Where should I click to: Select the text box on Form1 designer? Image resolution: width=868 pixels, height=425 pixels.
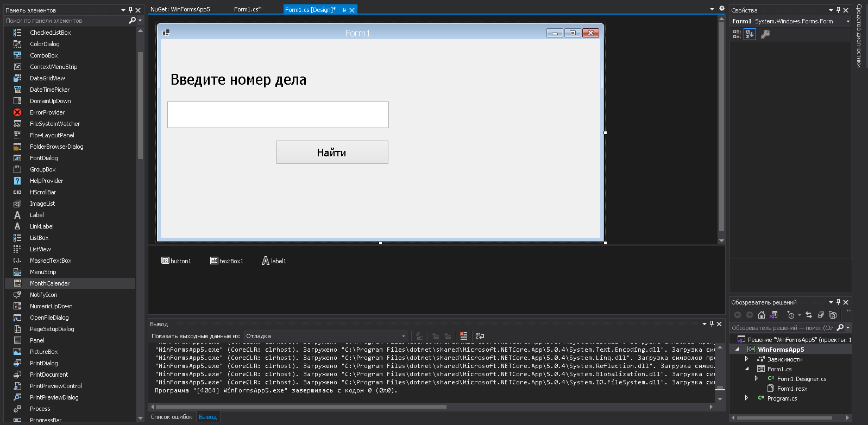278,115
